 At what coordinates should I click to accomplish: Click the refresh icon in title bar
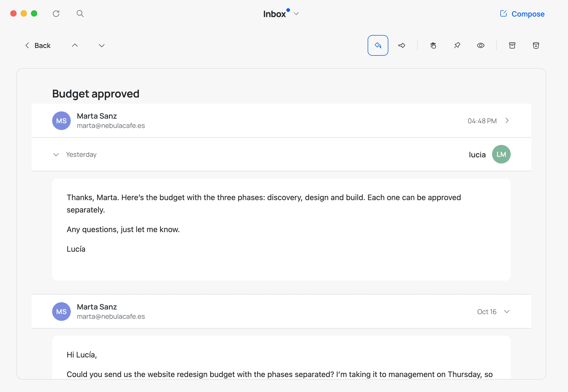(56, 14)
